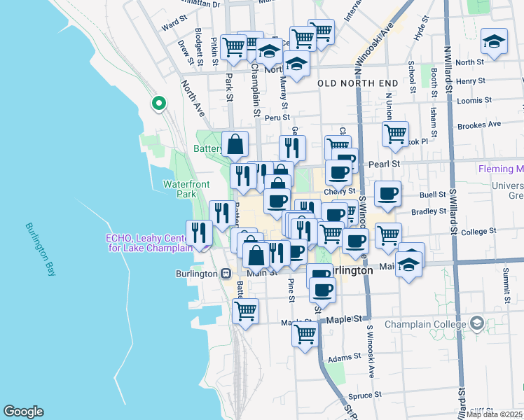Click the Waterfront Park label
This screenshot has width=524, height=420.
click(x=186, y=189)
